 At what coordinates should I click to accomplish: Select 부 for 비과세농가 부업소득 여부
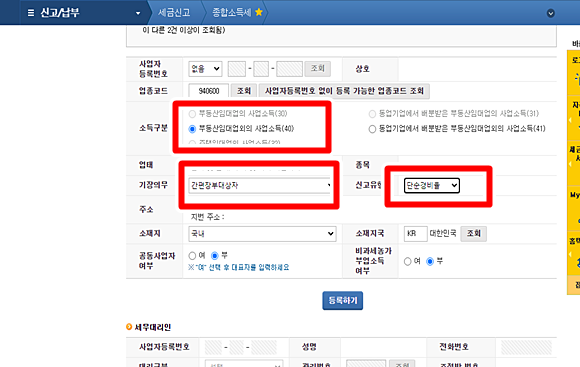[x=430, y=262]
